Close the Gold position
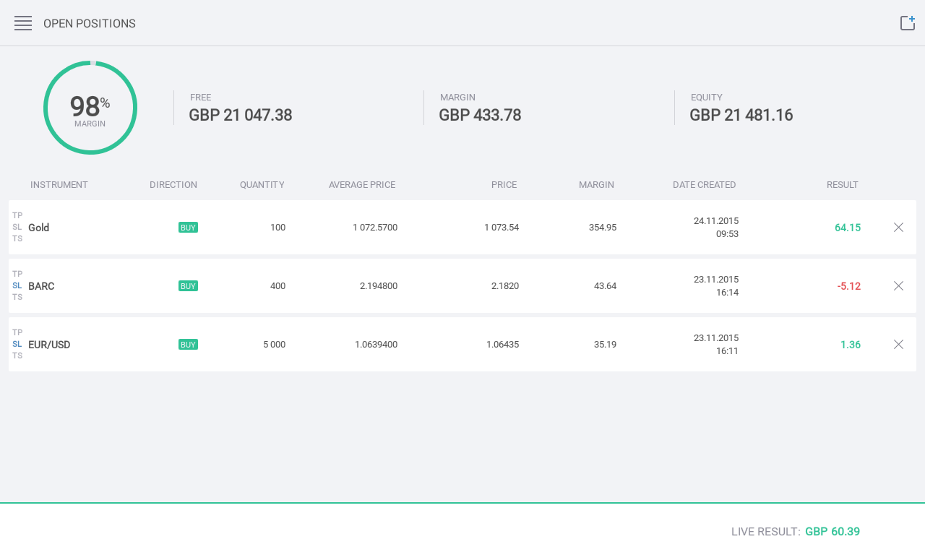The width and height of the screenshot is (925, 560). (898, 228)
